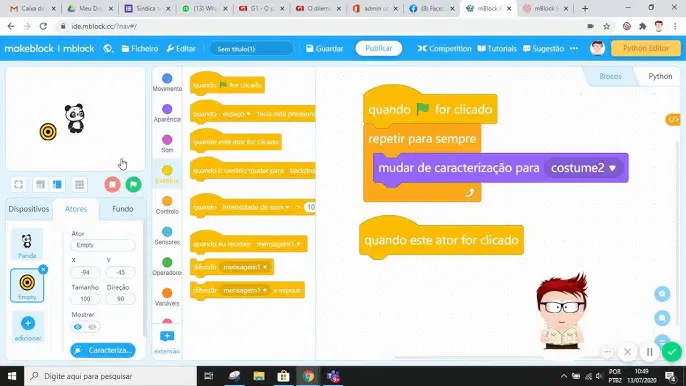Open the espaço key dropdown

[x=236, y=114]
